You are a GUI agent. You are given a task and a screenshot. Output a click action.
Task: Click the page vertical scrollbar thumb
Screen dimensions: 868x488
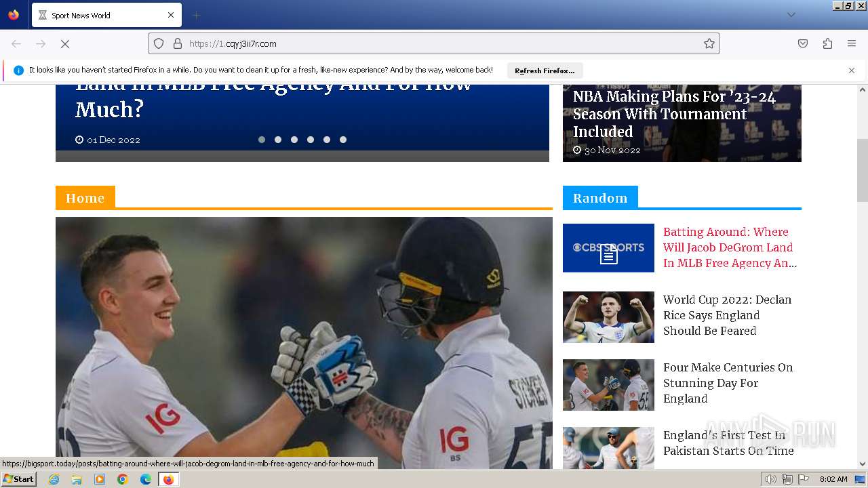(x=863, y=170)
